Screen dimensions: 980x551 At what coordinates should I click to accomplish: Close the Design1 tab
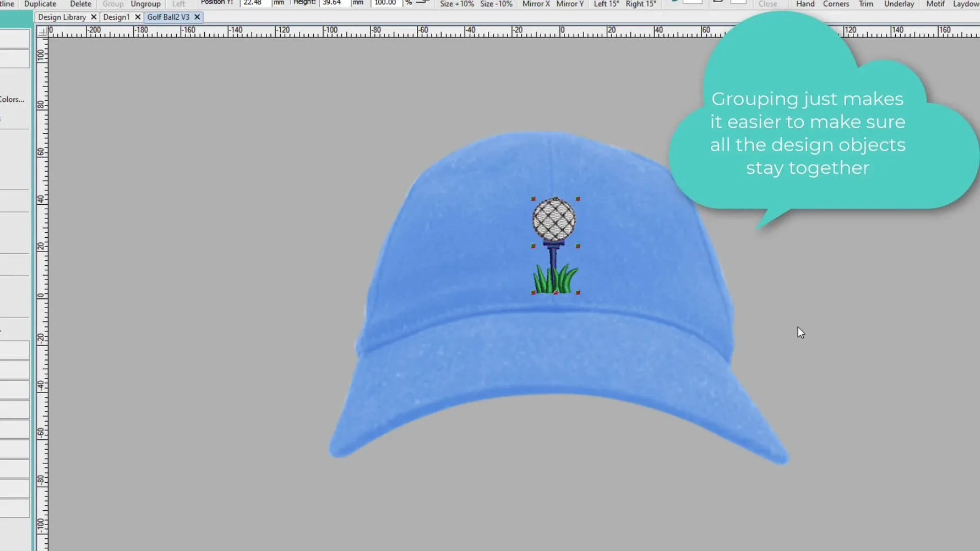point(138,17)
